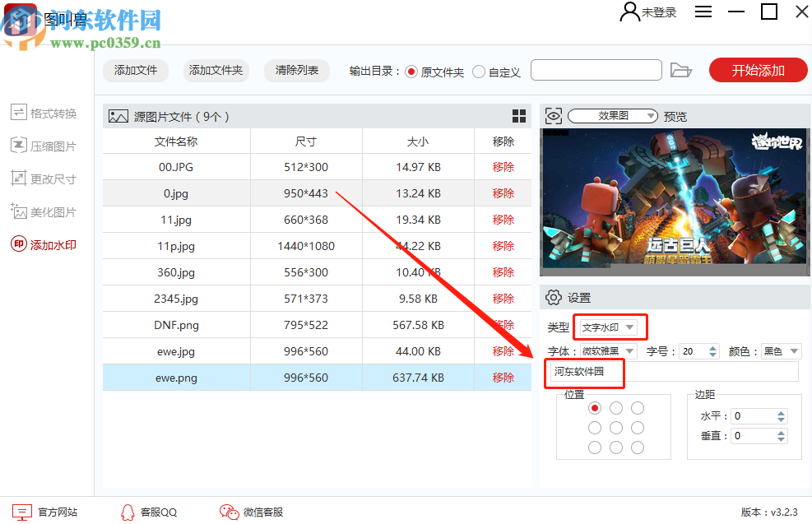
Task: Remove 2345.jpg from the list
Action: [x=503, y=299]
